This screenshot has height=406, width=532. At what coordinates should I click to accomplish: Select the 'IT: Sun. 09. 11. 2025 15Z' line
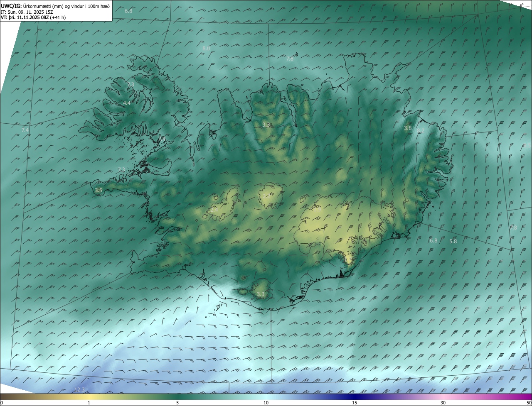pyautogui.click(x=27, y=12)
